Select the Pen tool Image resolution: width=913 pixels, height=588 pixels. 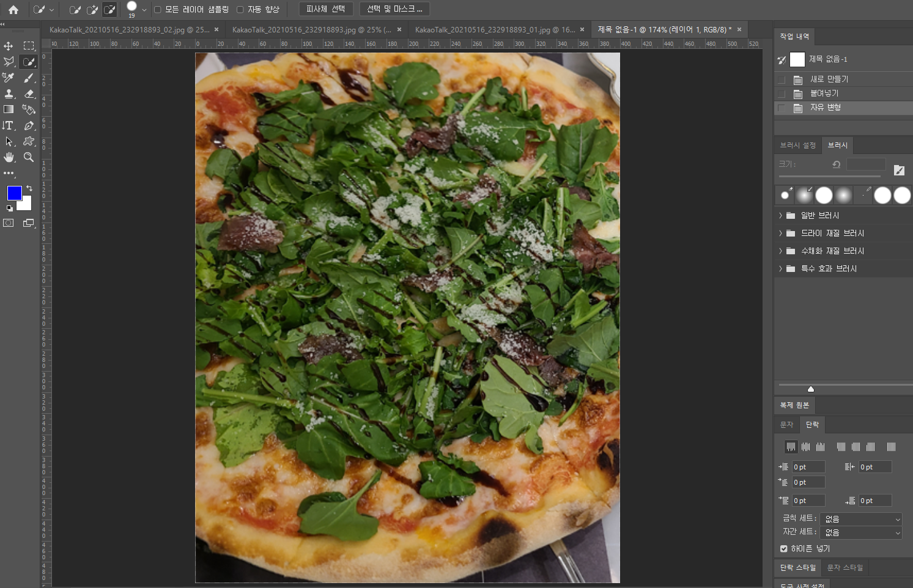(x=29, y=125)
